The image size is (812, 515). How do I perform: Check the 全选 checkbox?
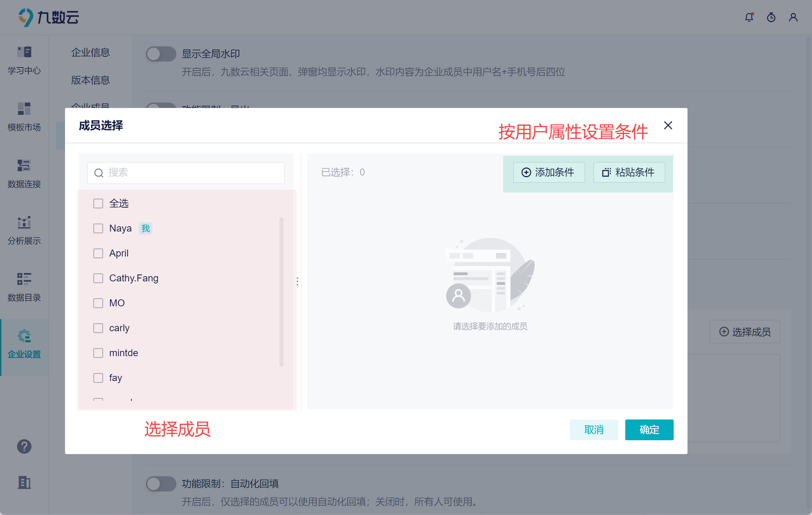(98, 204)
